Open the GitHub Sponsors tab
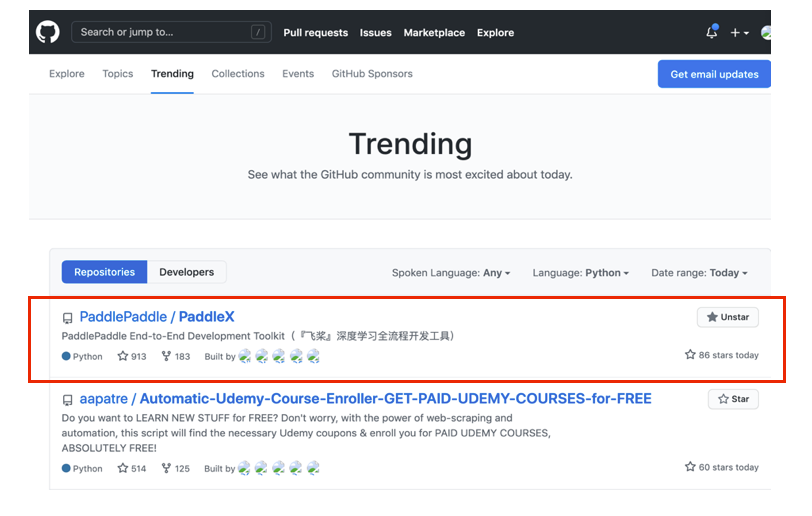 pos(372,74)
